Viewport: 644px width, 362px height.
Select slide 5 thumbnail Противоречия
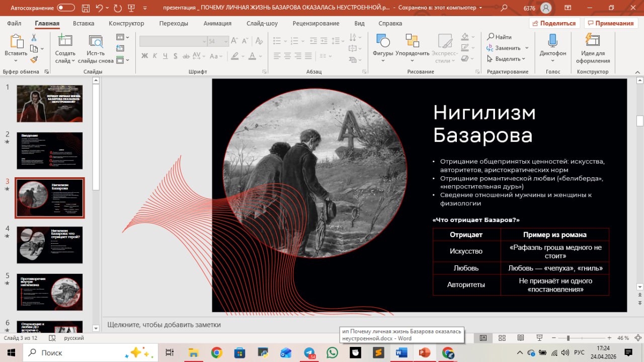click(50, 293)
